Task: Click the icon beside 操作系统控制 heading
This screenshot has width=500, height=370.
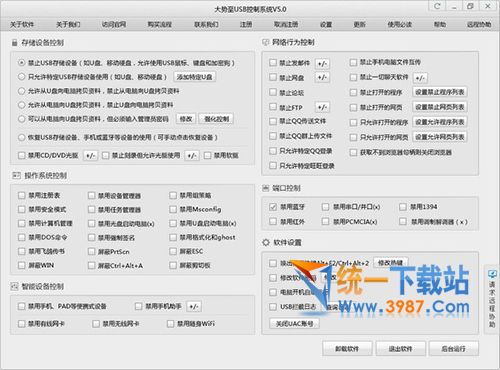Action: (x=16, y=175)
